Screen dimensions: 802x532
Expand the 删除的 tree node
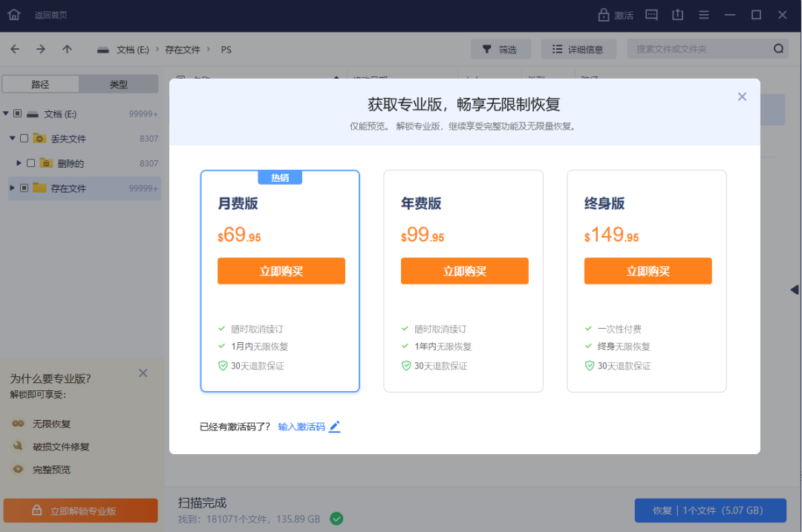pos(19,163)
